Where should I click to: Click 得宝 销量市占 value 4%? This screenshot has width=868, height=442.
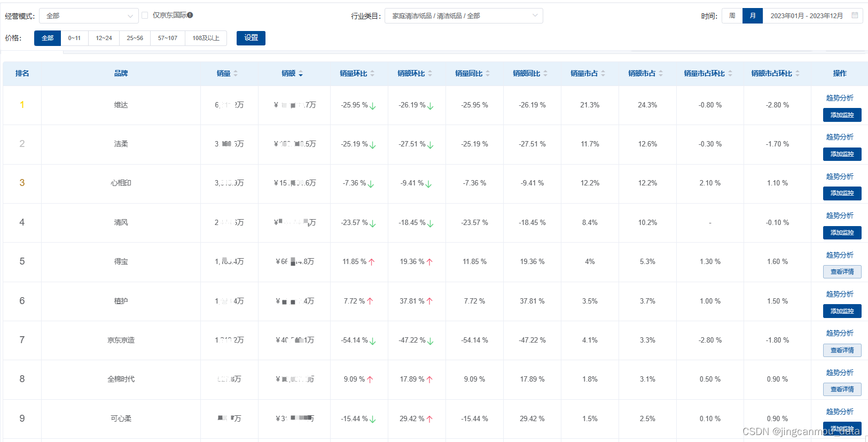pos(590,261)
